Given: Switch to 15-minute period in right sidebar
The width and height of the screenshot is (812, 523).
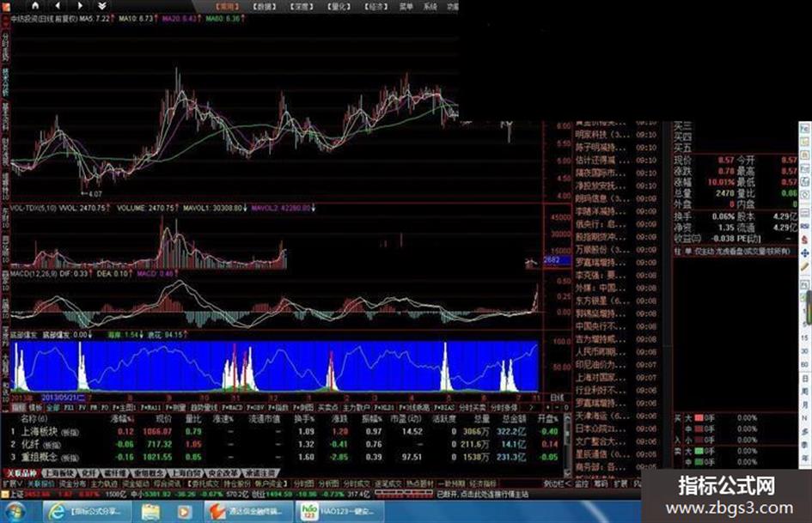Looking at the screenshot, I should click(x=805, y=338).
